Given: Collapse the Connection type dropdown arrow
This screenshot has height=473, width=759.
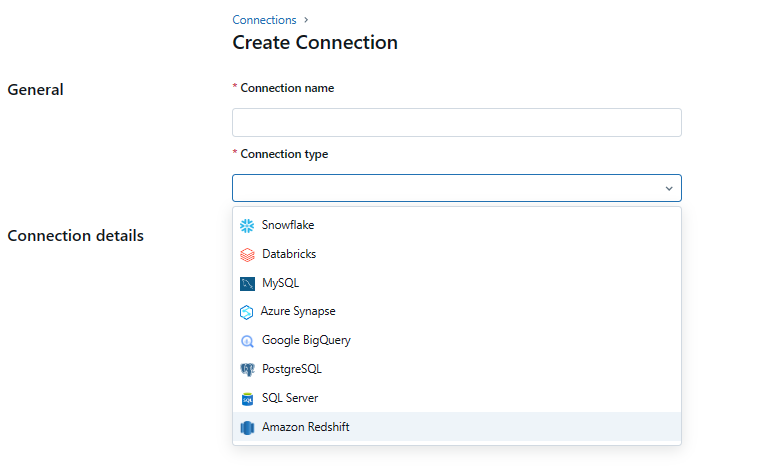Looking at the screenshot, I should tap(669, 188).
